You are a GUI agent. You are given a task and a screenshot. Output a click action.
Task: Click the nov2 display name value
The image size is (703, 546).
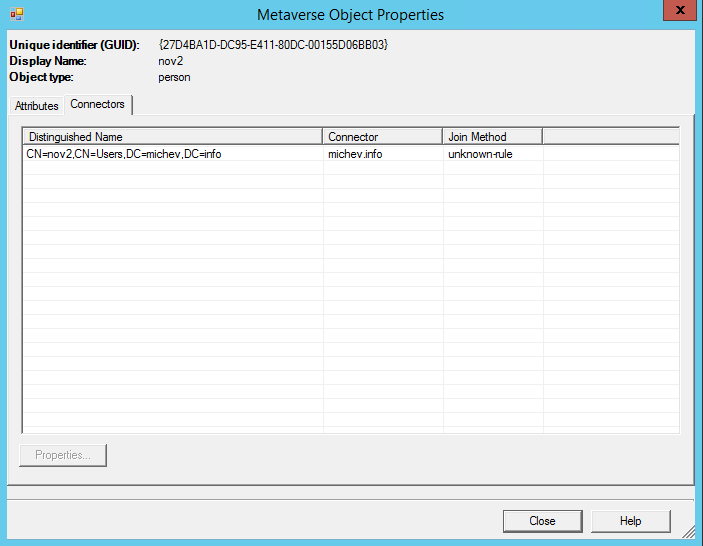pyautogui.click(x=170, y=61)
